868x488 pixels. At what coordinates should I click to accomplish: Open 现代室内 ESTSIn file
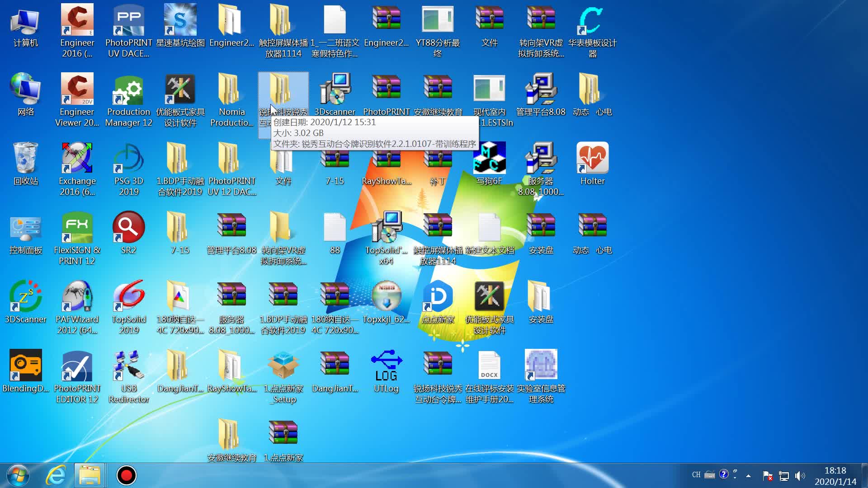[489, 100]
